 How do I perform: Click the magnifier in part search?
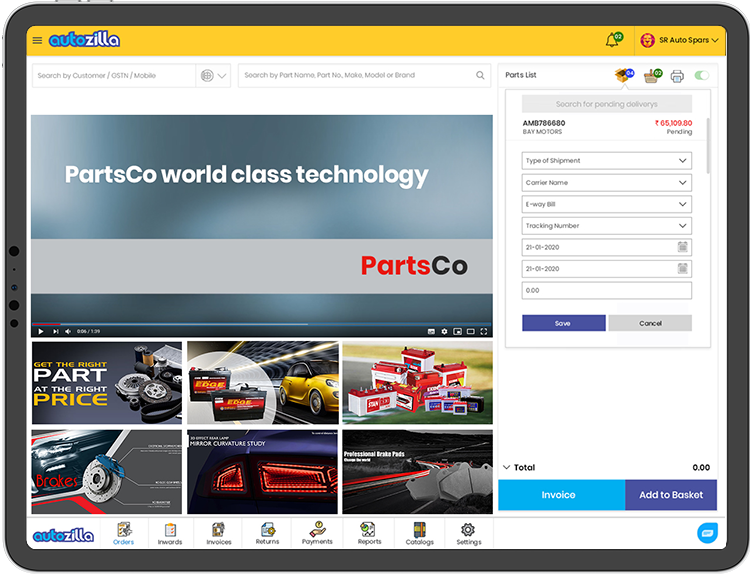480,75
